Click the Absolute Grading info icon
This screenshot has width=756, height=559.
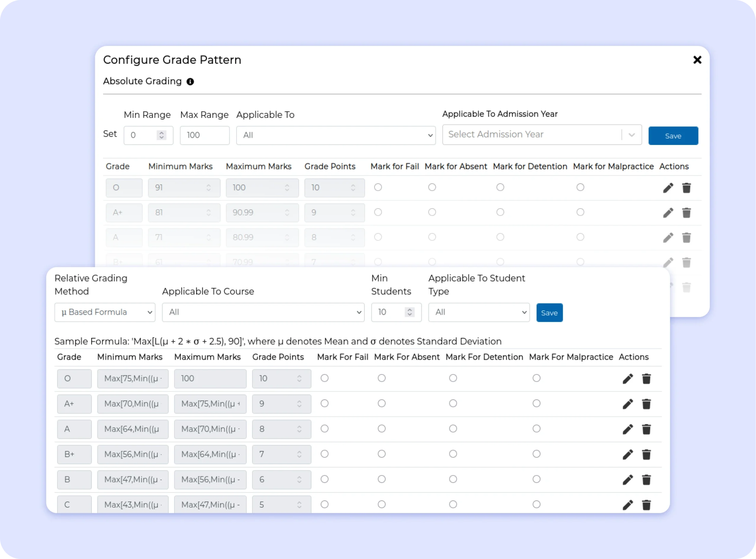pyautogui.click(x=190, y=82)
